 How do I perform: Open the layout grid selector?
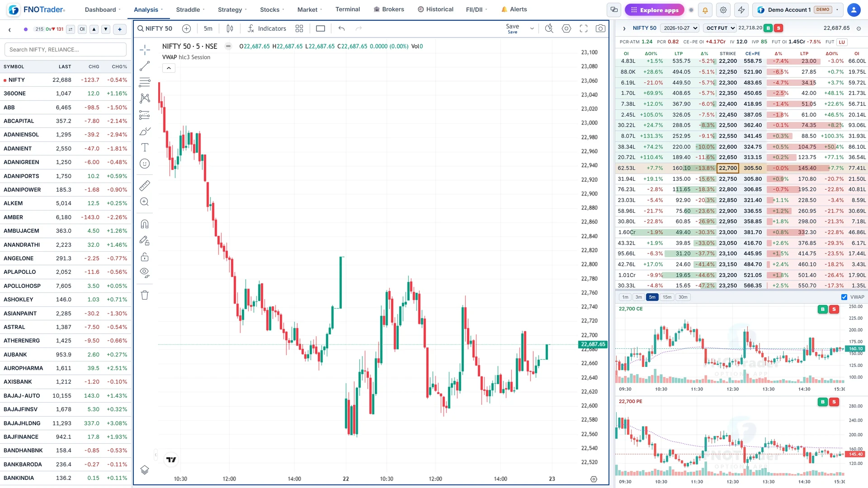click(299, 28)
